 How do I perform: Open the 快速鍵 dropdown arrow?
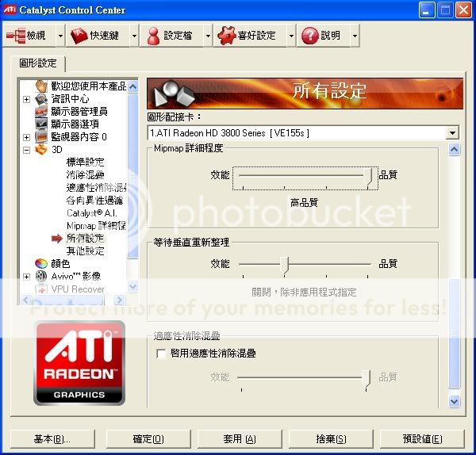(x=134, y=36)
